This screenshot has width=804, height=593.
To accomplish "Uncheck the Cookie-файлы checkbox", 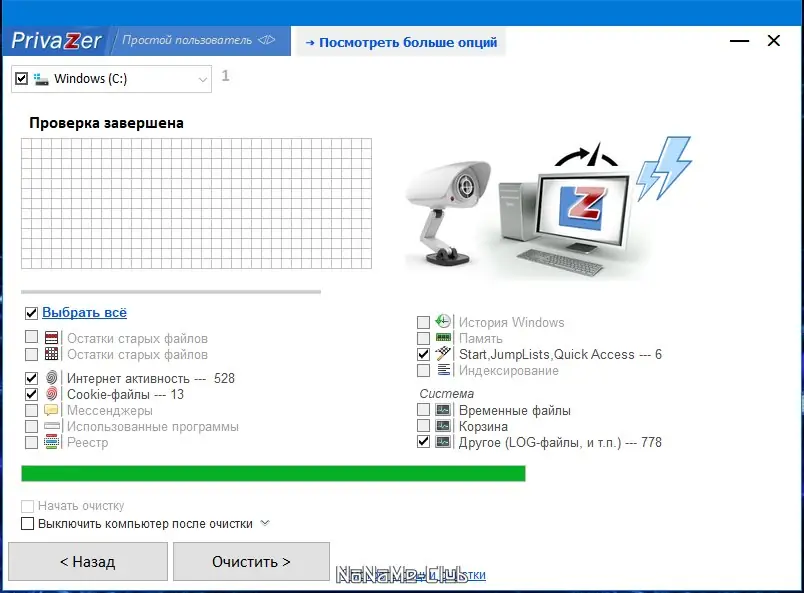I will coord(31,394).
